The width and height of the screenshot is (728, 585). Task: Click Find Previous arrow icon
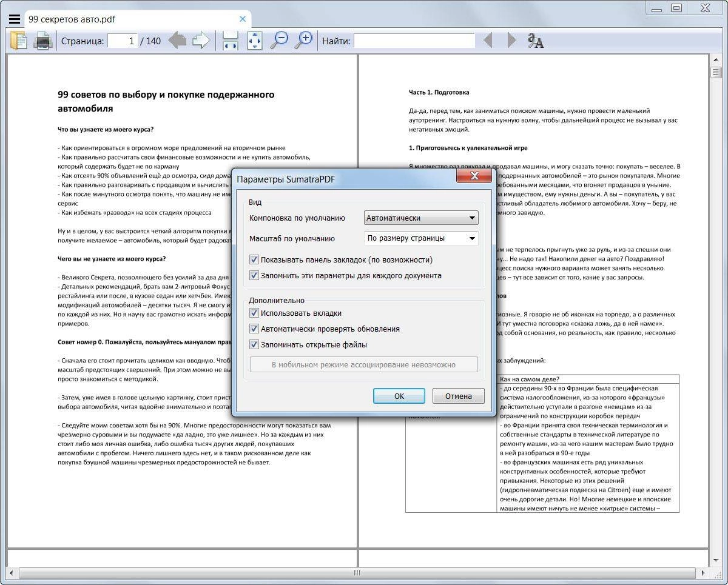pos(488,41)
